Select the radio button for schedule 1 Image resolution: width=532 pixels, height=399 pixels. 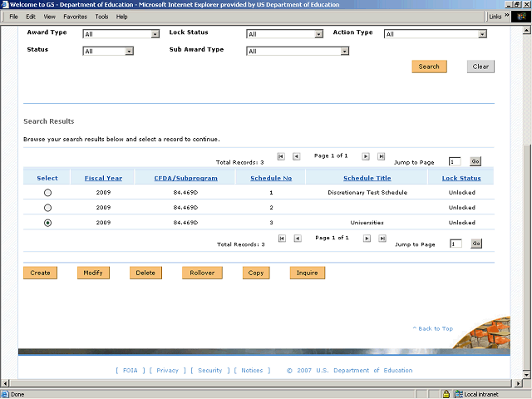pyautogui.click(x=47, y=193)
